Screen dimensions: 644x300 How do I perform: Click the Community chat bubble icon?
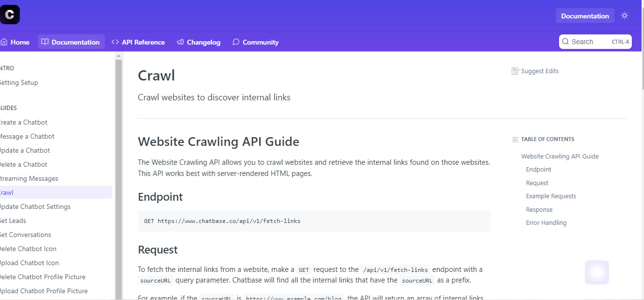pos(236,42)
